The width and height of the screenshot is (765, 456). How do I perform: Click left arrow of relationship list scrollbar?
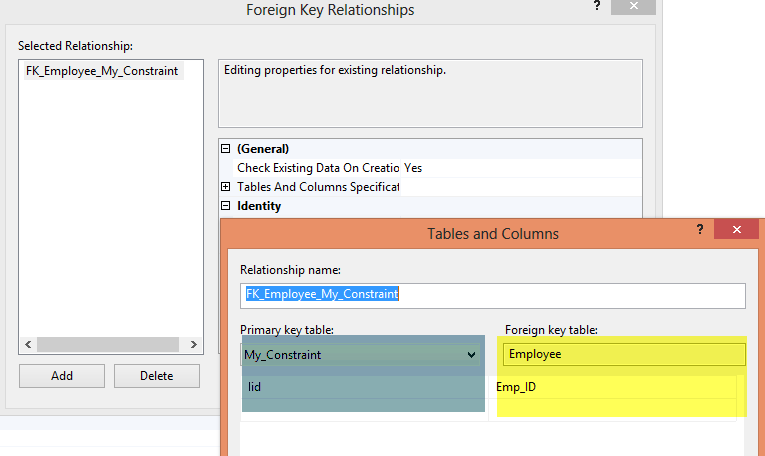pos(27,344)
